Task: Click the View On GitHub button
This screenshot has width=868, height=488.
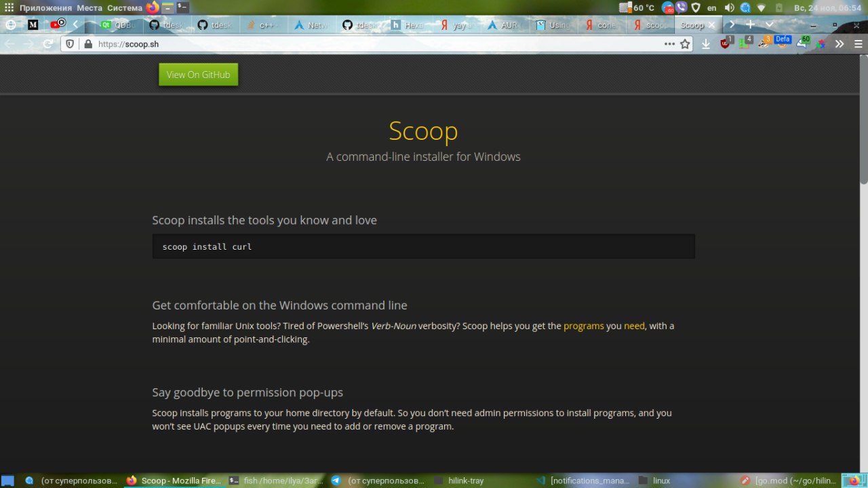Action: point(198,75)
